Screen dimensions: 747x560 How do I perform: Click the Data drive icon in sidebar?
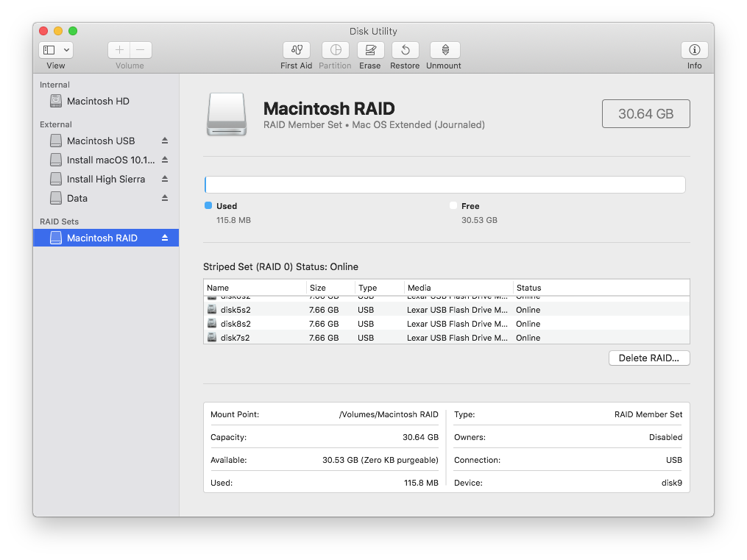coord(56,198)
